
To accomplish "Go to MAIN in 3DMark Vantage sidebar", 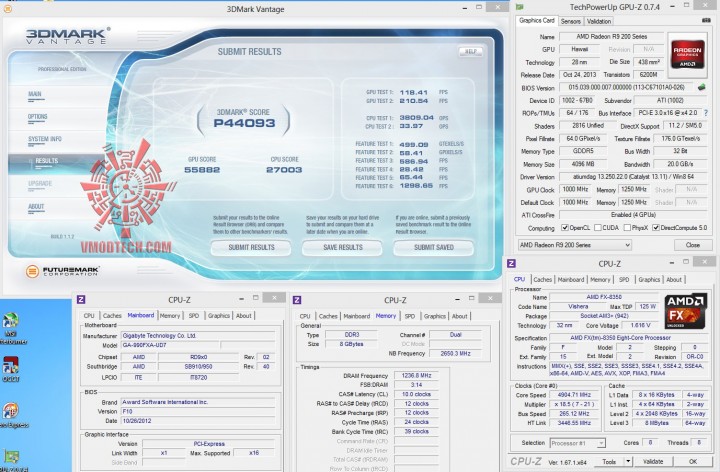I will 35,95.
